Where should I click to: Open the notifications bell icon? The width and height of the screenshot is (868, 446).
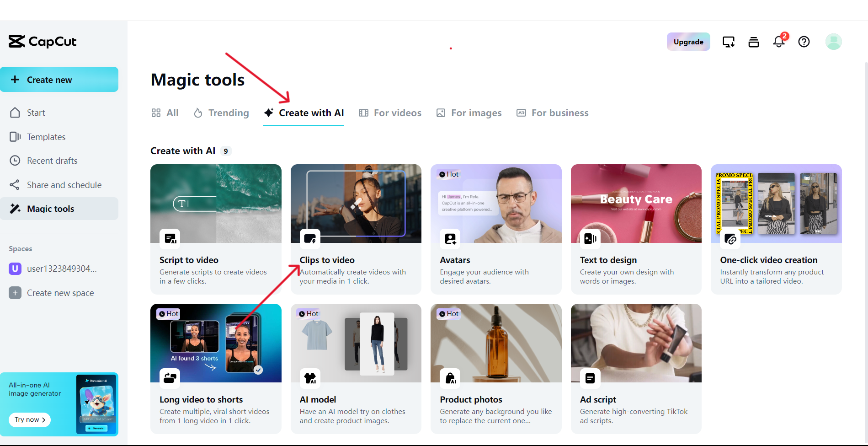[x=779, y=42]
